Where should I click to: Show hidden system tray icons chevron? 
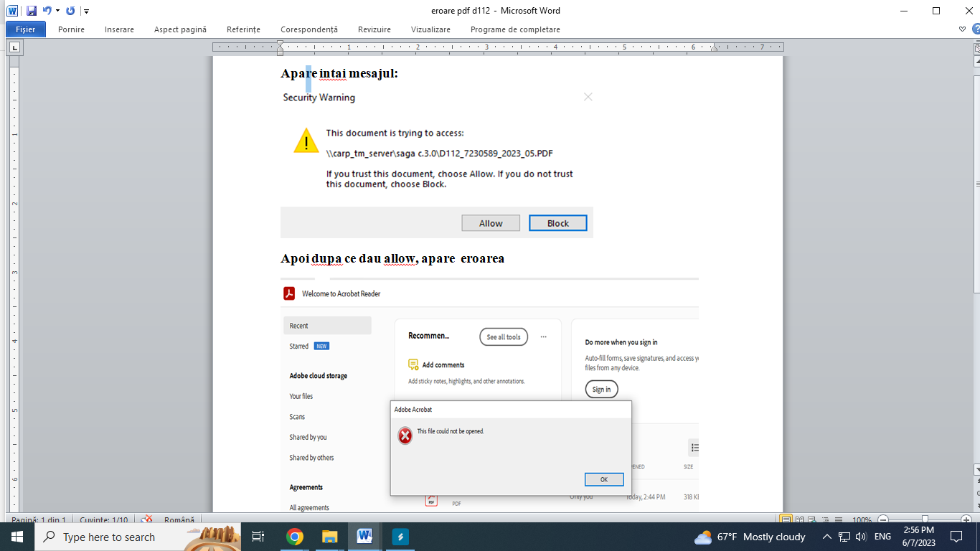coord(826,537)
